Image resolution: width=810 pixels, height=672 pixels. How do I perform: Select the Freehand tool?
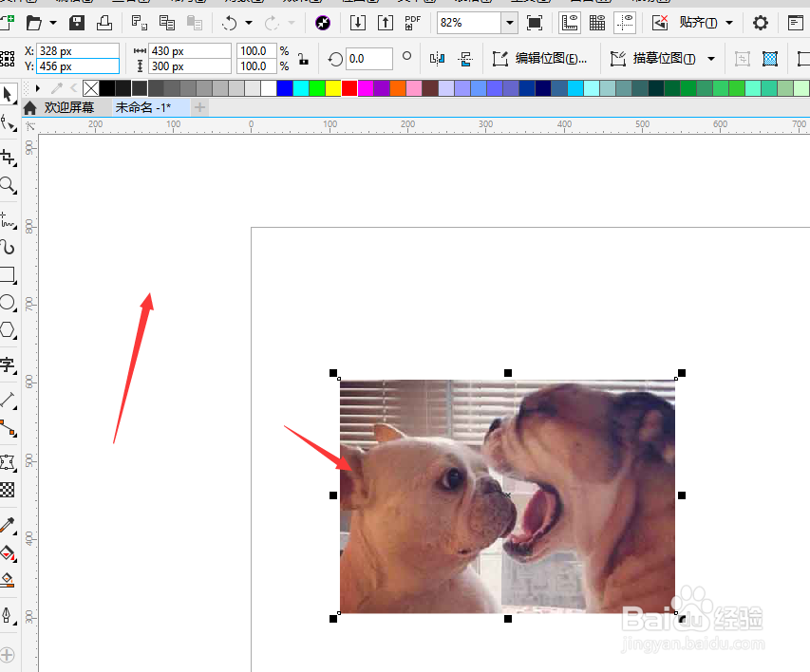(x=8, y=220)
